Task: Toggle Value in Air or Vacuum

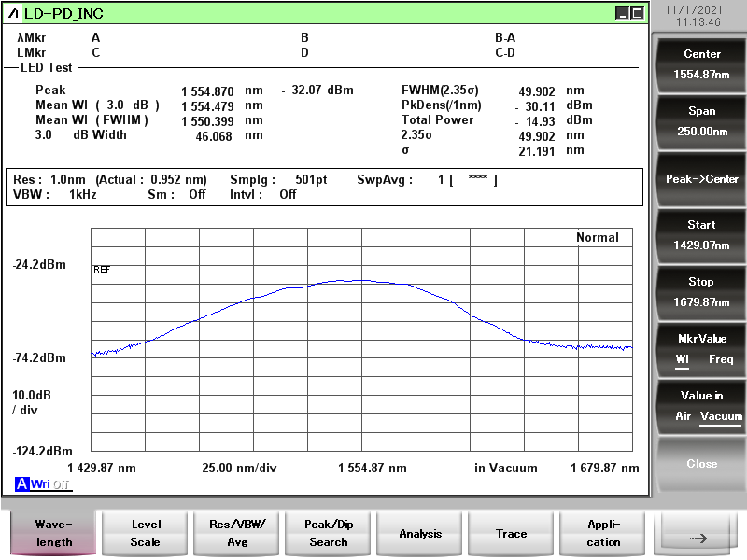Action: (701, 406)
